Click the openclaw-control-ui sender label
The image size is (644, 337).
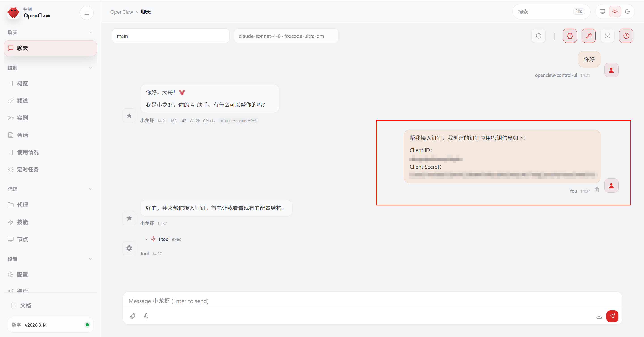point(556,75)
